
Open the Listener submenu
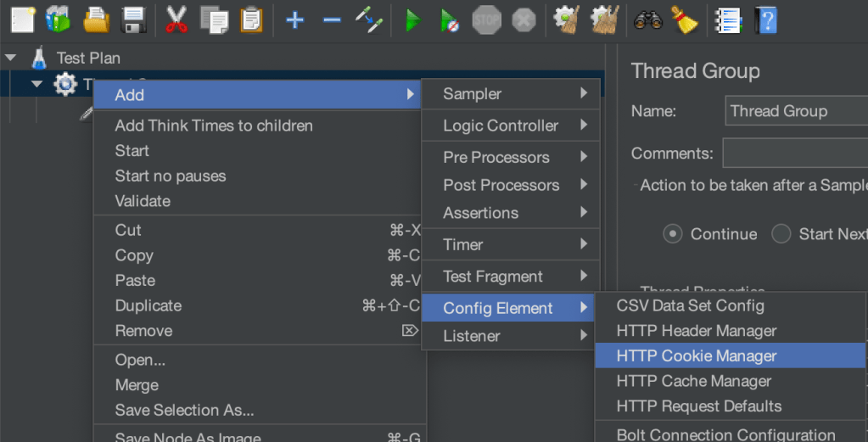(510, 336)
